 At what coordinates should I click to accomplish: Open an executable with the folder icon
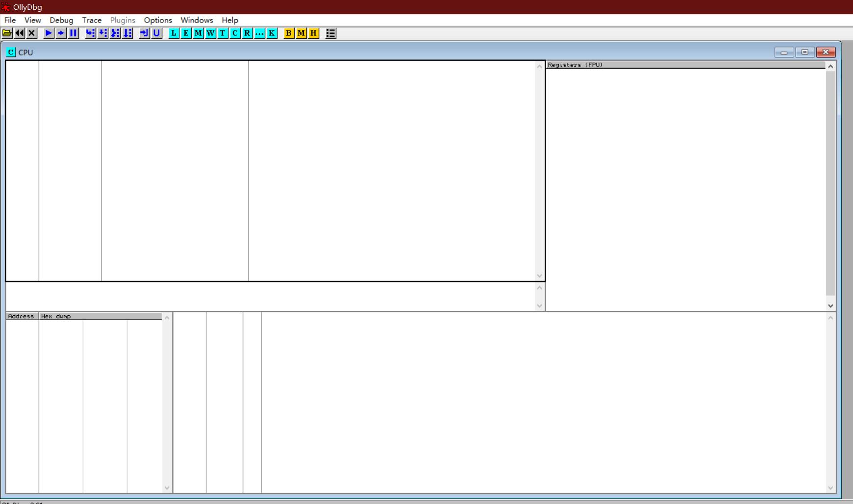[7, 33]
